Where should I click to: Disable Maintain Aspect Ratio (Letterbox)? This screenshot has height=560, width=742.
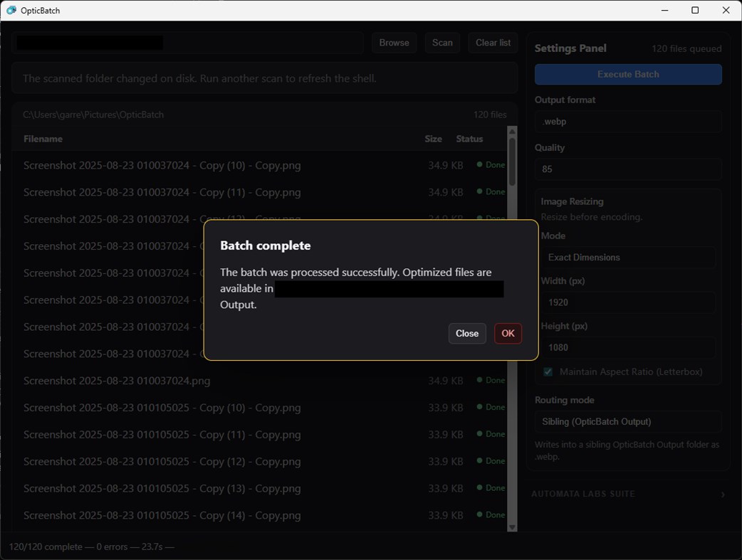[x=548, y=371]
